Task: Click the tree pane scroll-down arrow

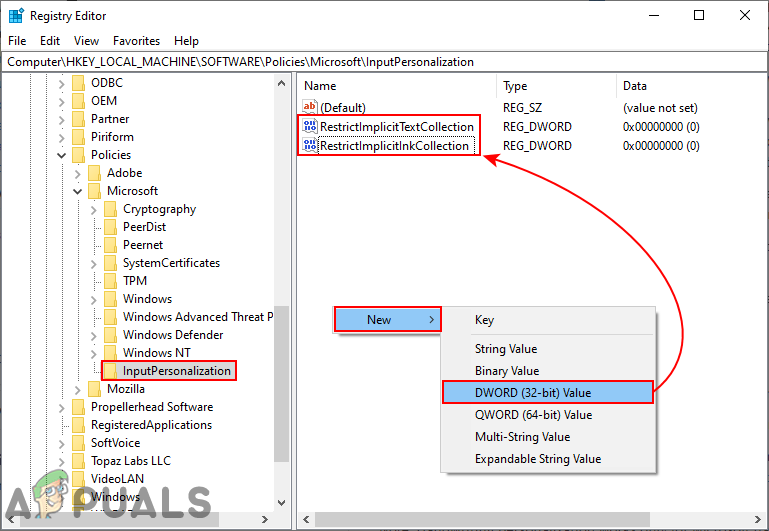Action: point(282,503)
